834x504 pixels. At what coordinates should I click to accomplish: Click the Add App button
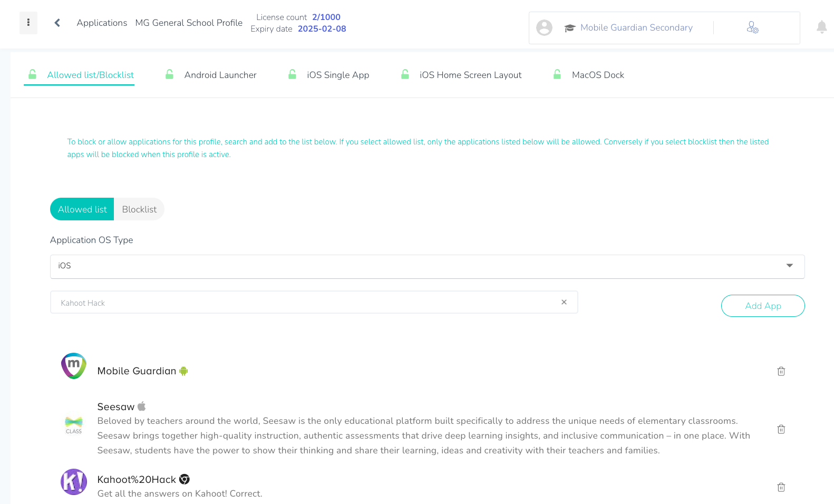pyautogui.click(x=763, y=306)
